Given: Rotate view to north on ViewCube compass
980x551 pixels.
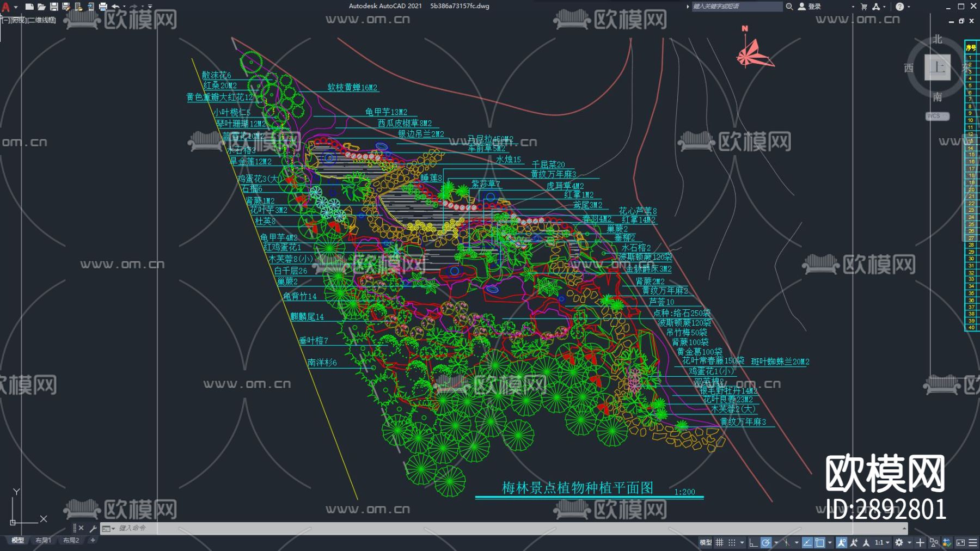Looking at the screenshot, I should pos(937,39).
